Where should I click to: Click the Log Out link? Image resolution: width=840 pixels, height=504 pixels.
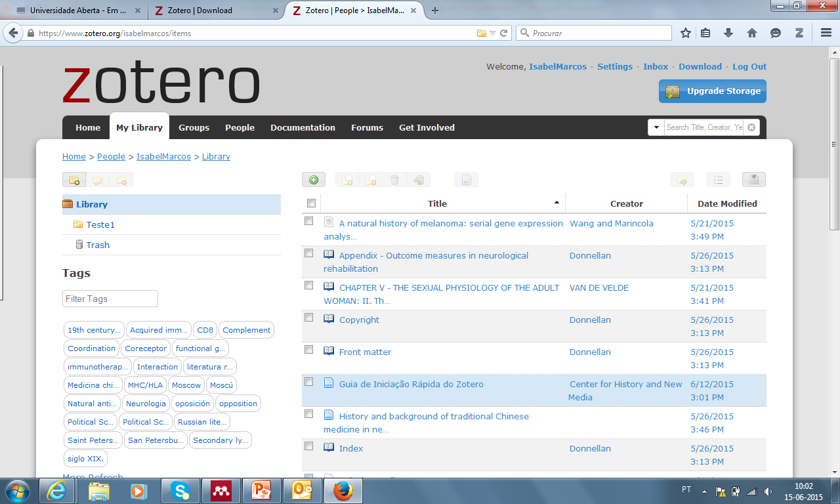749,66
